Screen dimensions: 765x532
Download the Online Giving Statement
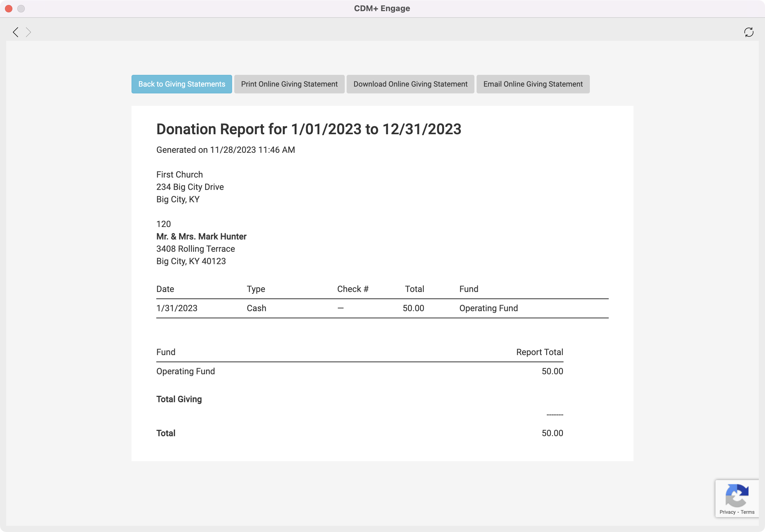[410, 84]
